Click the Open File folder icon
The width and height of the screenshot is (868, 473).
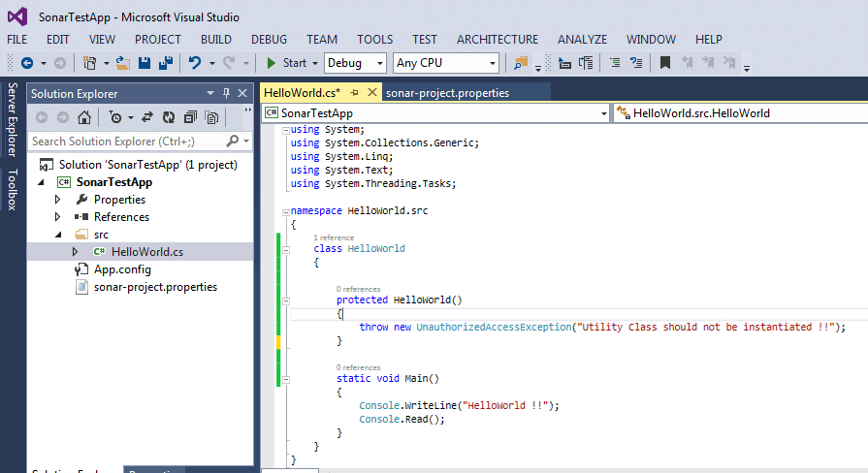pyautogui.click(x=123, y=63)
